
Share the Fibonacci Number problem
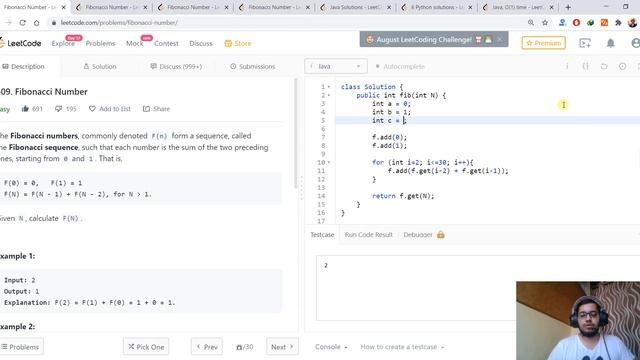click(156, 109)
